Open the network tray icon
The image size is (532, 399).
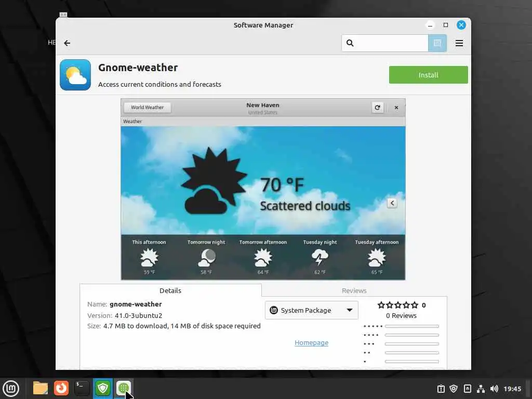pos(481,389)
